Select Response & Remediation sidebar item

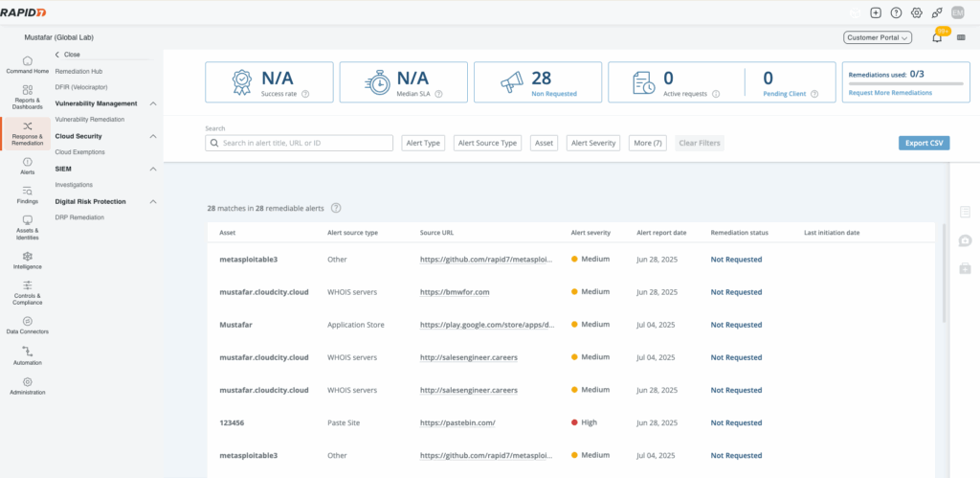27,134
